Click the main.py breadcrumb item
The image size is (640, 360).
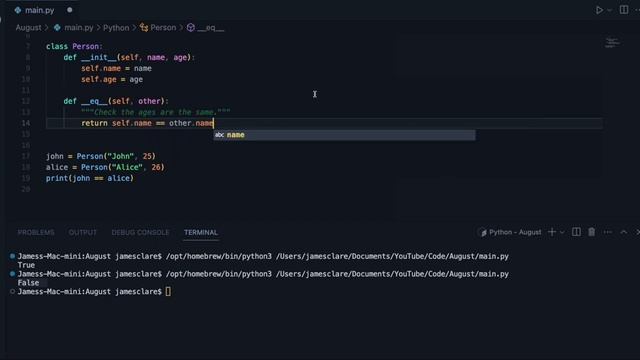79,28
